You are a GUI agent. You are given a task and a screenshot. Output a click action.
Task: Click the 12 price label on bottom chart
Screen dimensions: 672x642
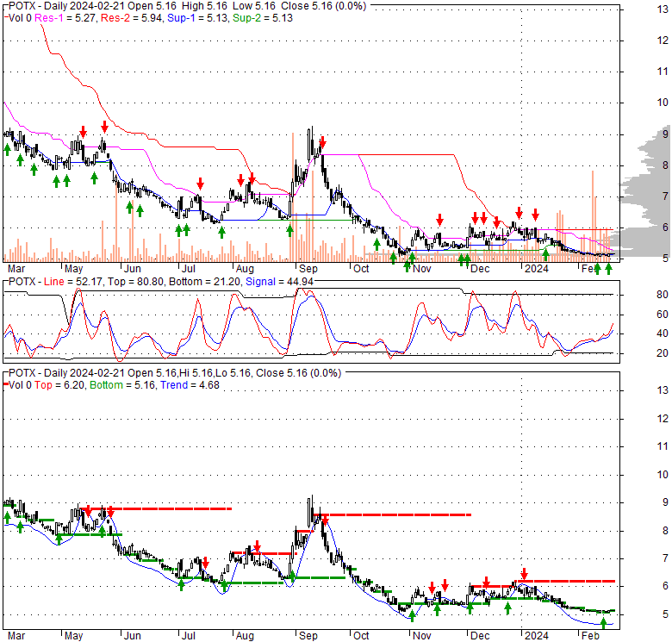(x=663, y=418)
